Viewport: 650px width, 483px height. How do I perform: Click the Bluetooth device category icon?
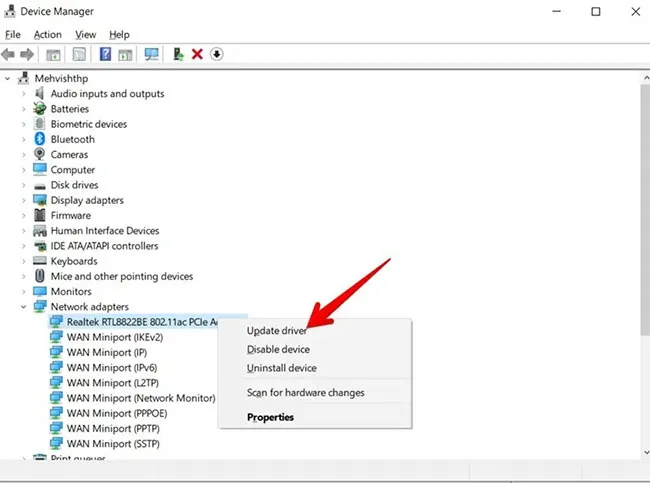coord(40,139)
